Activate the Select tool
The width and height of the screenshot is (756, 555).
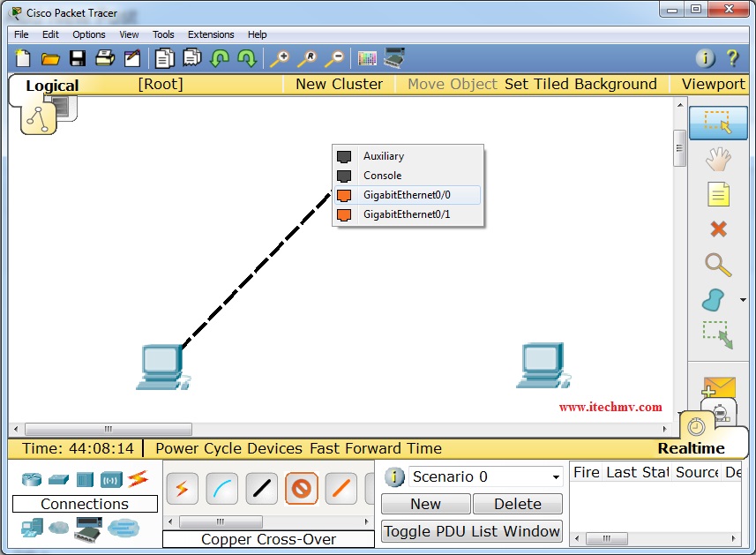point(718,123)
